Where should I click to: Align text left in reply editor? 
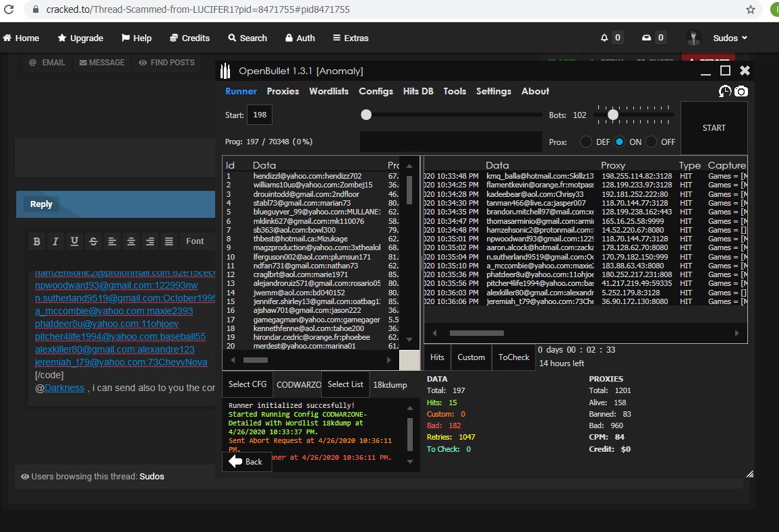(x=112, y=241)
